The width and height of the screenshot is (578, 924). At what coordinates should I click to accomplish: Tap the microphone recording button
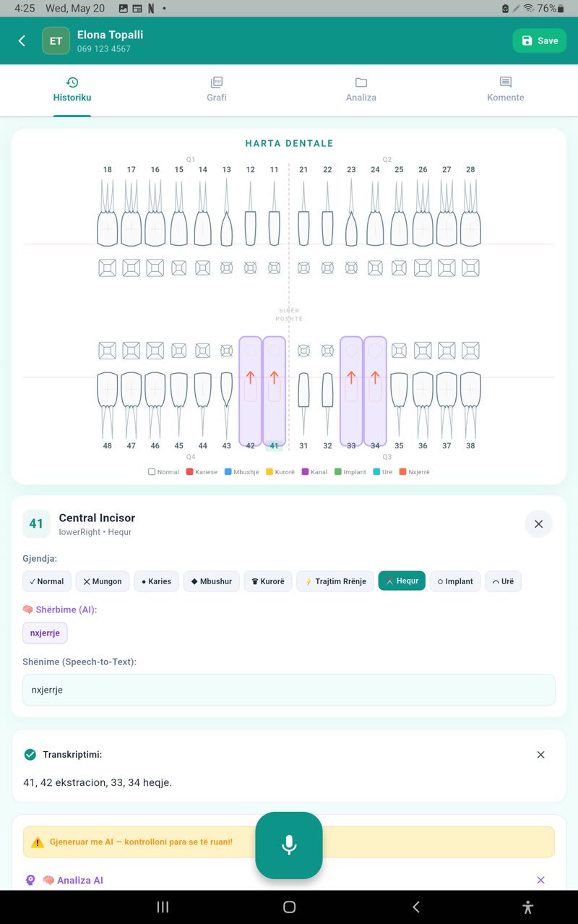(x=289, y=845)
